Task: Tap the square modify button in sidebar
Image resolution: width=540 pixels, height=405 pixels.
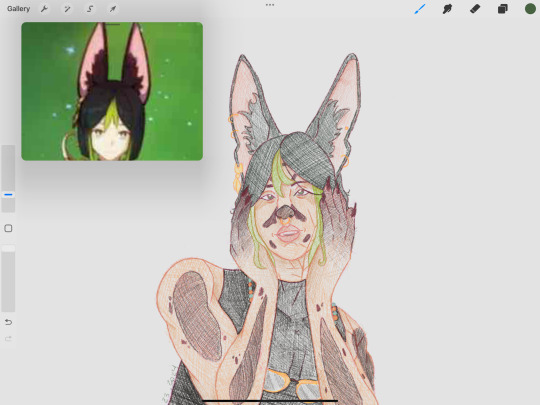Action: coord(8,228)
